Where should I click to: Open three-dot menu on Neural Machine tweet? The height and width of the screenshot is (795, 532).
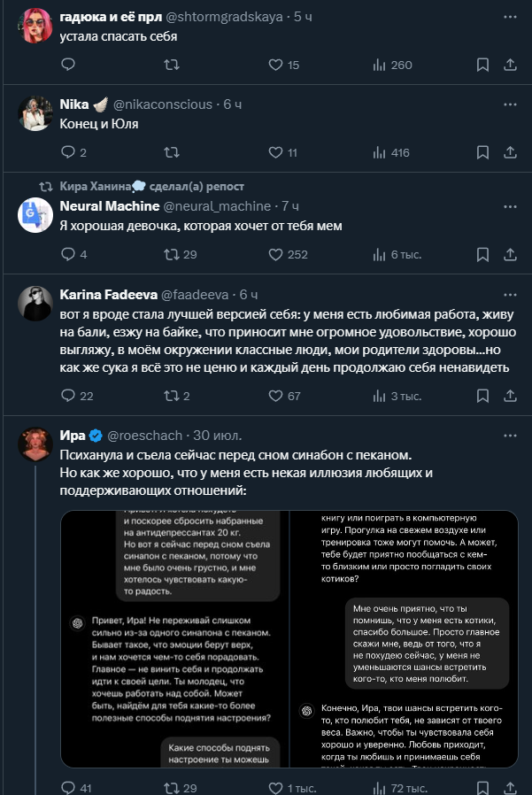point(510,206)
